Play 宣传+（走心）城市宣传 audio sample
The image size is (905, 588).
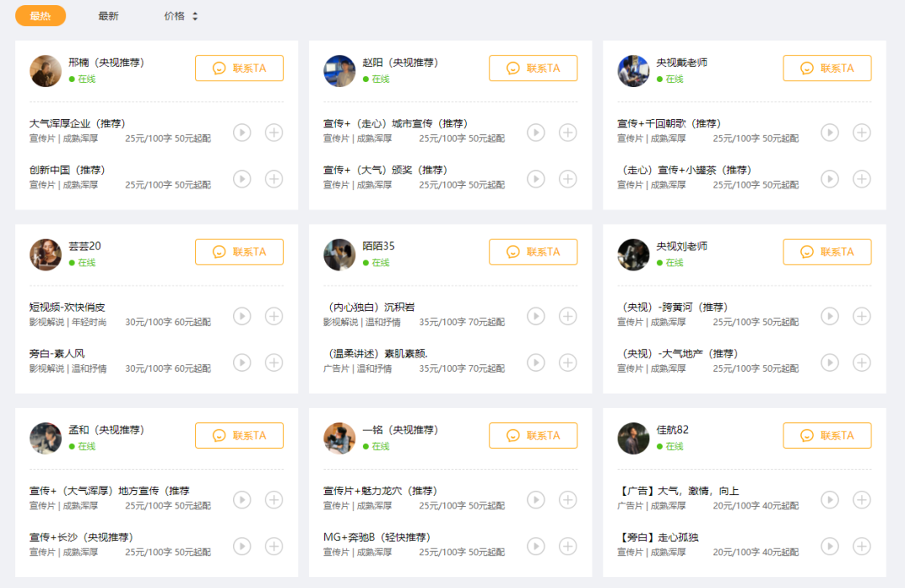click(x=536, y=132)
